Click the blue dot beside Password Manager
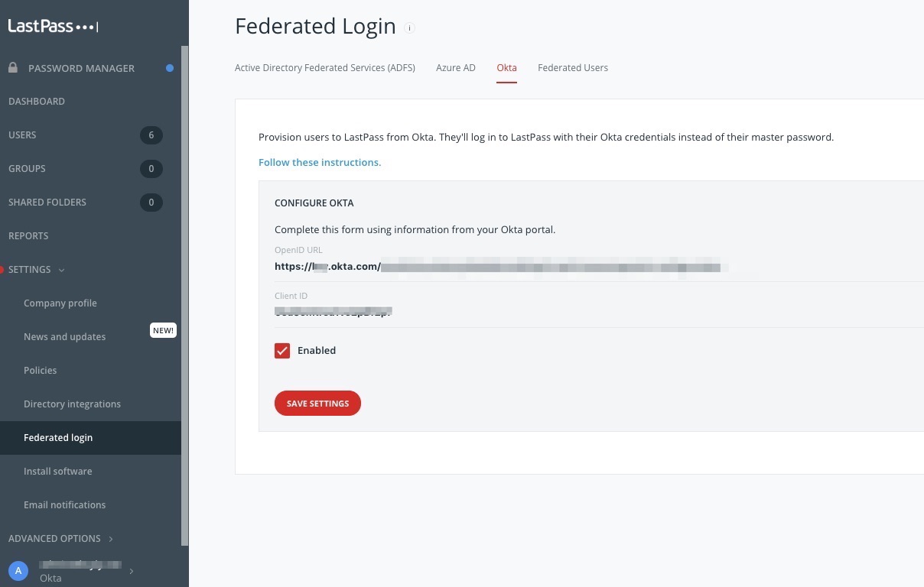This screenshot has width=924, height=587. coord(170,68)
